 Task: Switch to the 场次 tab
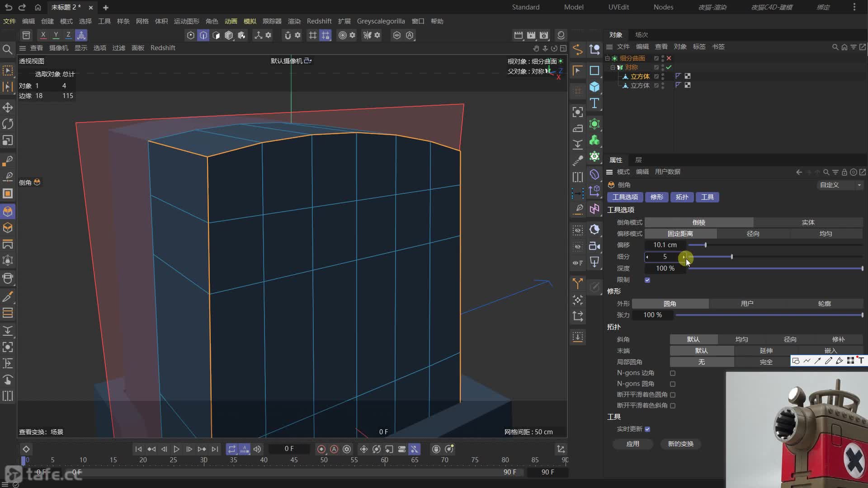642,35
